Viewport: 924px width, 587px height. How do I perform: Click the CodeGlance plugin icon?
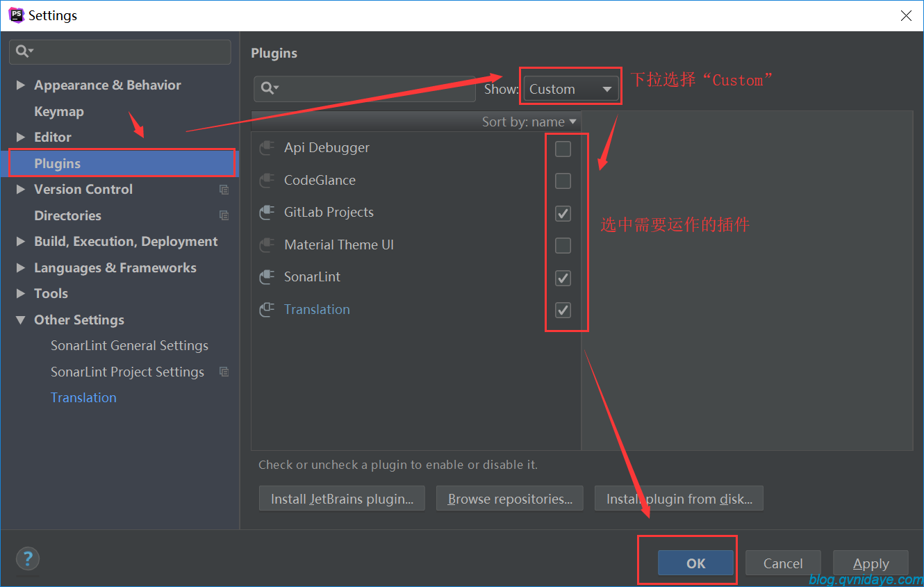point(267,181)
